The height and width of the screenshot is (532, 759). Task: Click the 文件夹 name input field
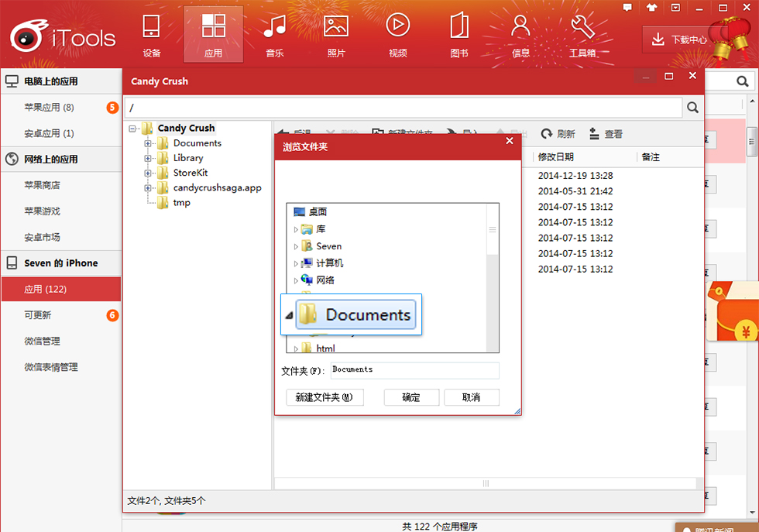[415, 370]
